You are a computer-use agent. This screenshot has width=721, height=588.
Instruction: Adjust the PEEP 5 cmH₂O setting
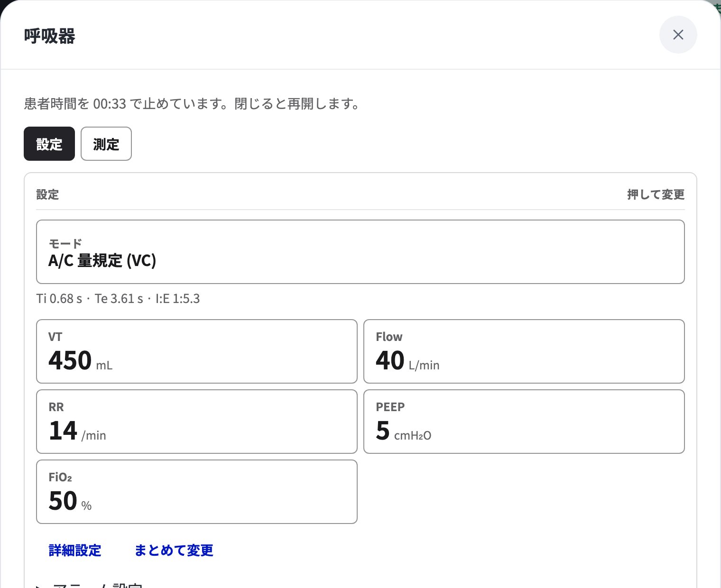coord(524,422)
